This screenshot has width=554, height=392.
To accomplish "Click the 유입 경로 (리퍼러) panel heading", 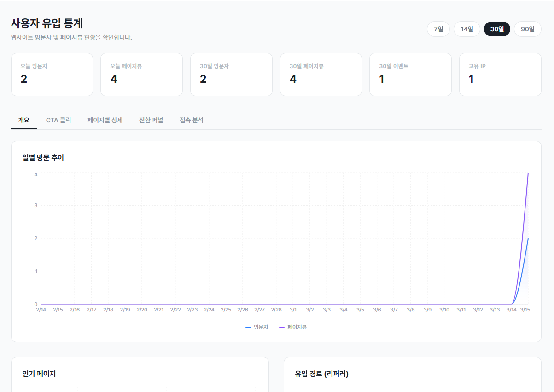I will [322, 374].
